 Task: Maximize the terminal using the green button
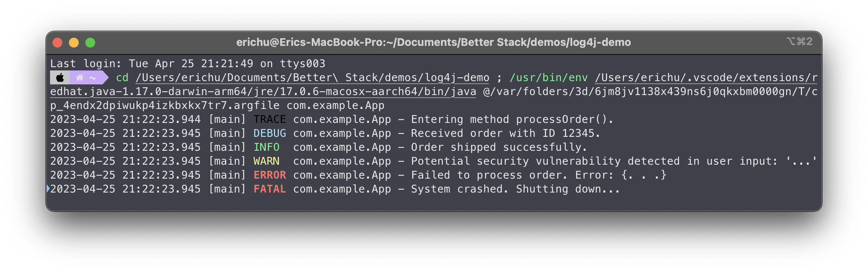[x=90, y=43]
